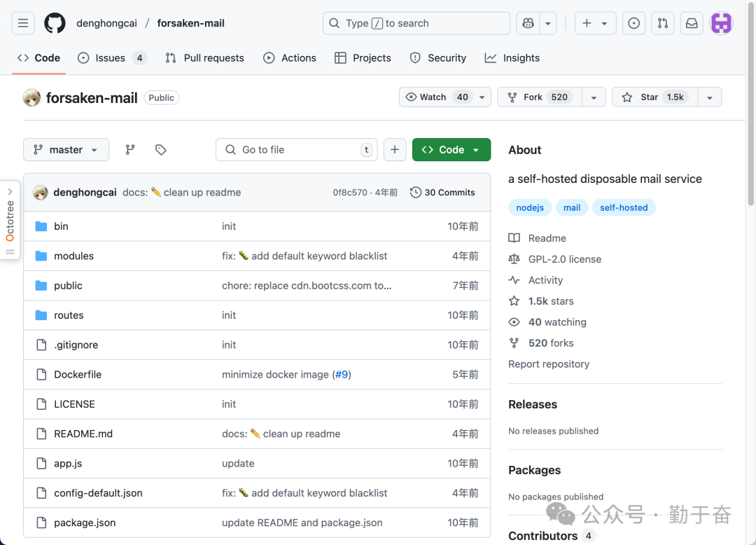This screenshot has width=756, height=545.
Task: Click Report repository link
Action: tap(549, 364)
